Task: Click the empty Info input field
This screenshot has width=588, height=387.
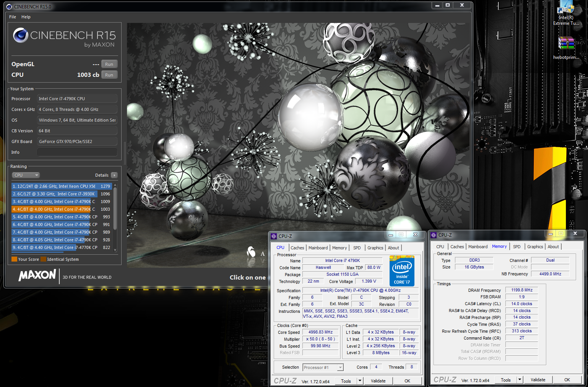Action: pos(77,152)
